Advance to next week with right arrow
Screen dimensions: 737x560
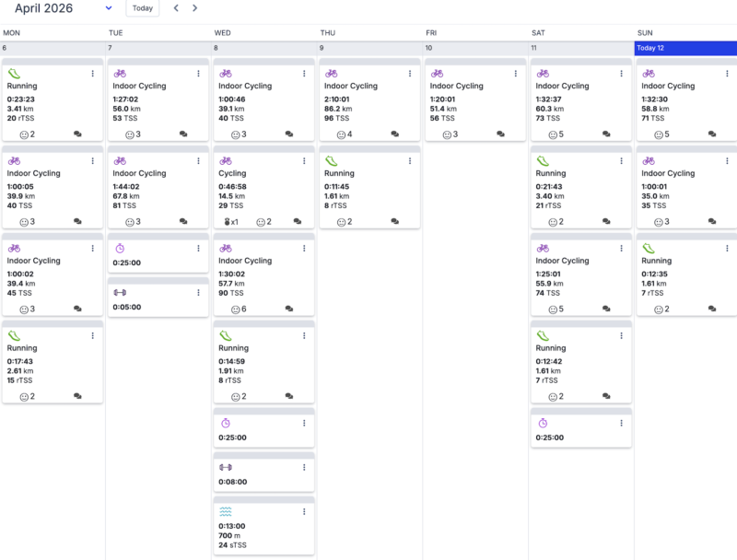tap(194, 8)
